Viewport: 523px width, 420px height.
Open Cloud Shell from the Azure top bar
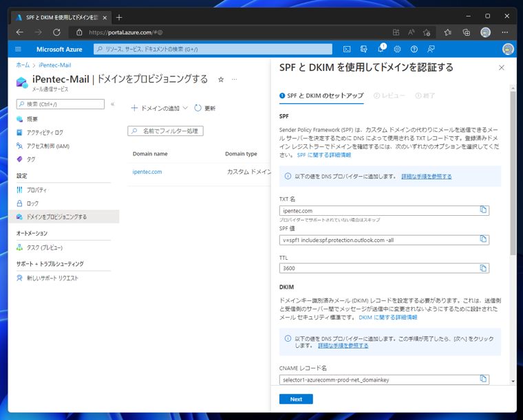click(347, 49)
